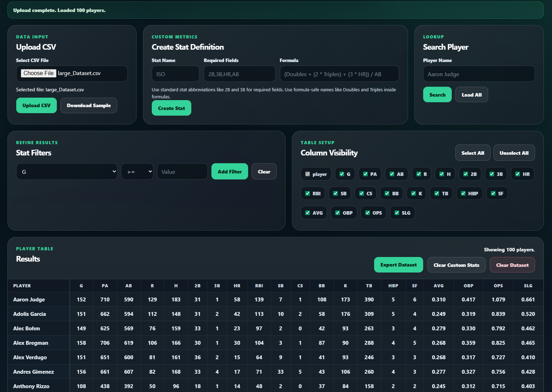The image size is (552, 392).
Task: Focus the Stat Name input field
Action: [175, 74]
